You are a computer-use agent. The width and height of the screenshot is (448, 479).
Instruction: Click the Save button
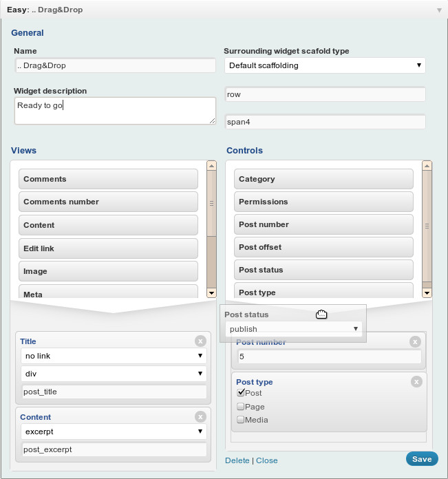(x=421, y=459)
